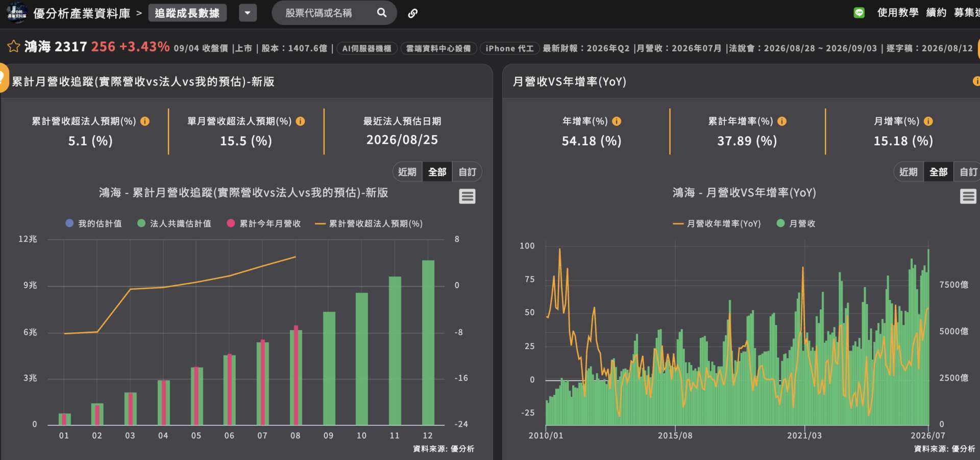Add 鴻海 to favorites with star icon
Screen dimensions: 980x460
pyautogui.click(x=14, y=47)
